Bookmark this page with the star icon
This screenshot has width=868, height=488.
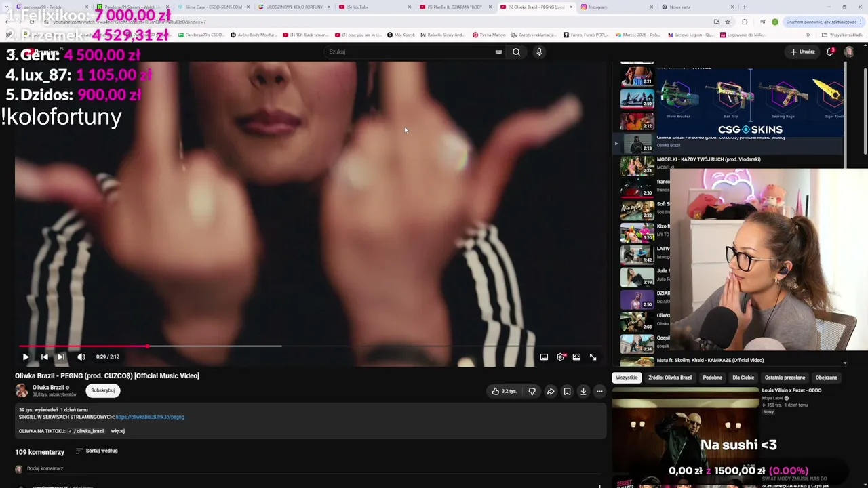tap(728, 22)
